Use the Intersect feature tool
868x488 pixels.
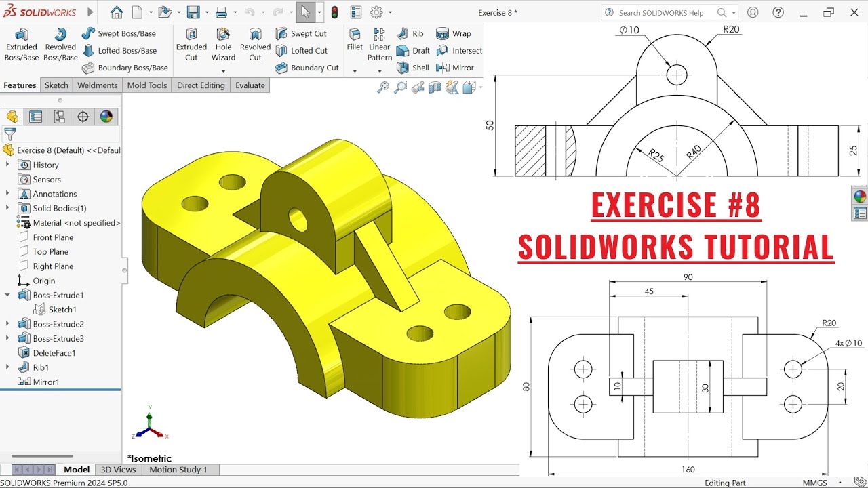click(x=459, y=51)
